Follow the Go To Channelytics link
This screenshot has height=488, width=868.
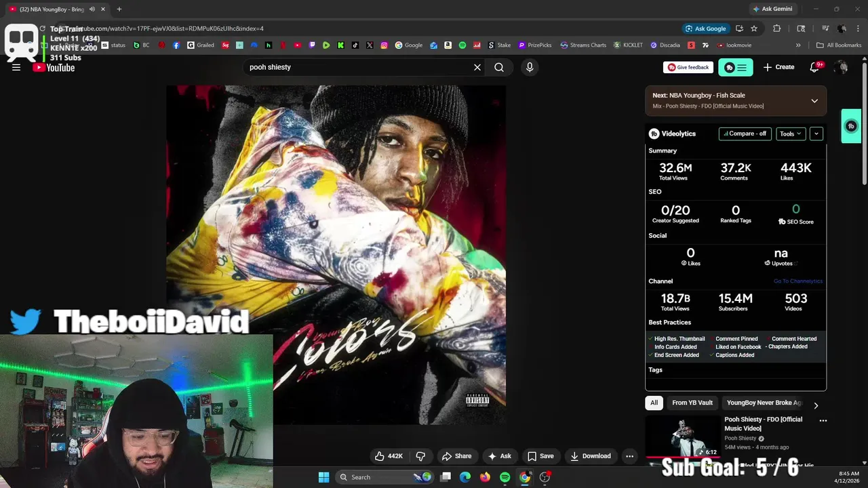point(798,281)
